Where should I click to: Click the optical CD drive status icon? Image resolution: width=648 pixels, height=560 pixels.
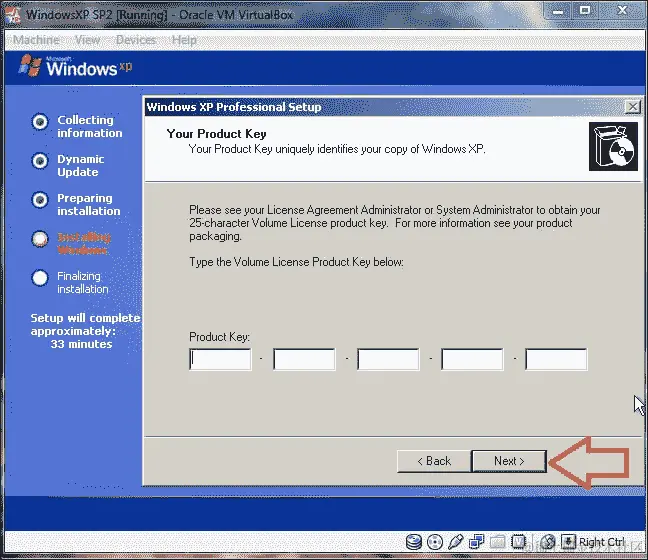(435, 541)
